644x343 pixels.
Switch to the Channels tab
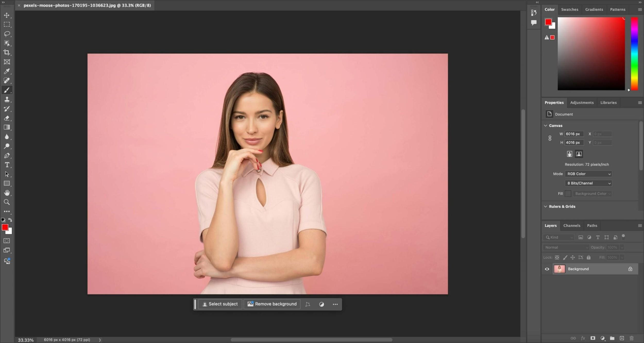coord(572,225)
